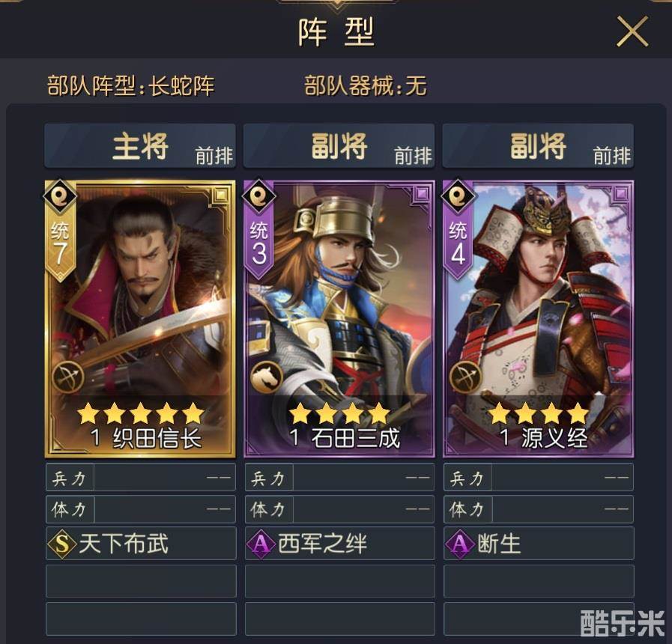The width and height of the screenshot is (672, 644).
Task: Click the empty second skill slot under 织田信长
Action: [x=141, y=581]
